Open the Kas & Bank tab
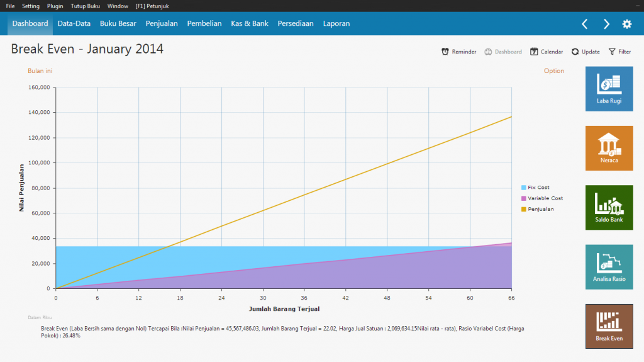This screenshot has width=644, height=362. point(249,23)
